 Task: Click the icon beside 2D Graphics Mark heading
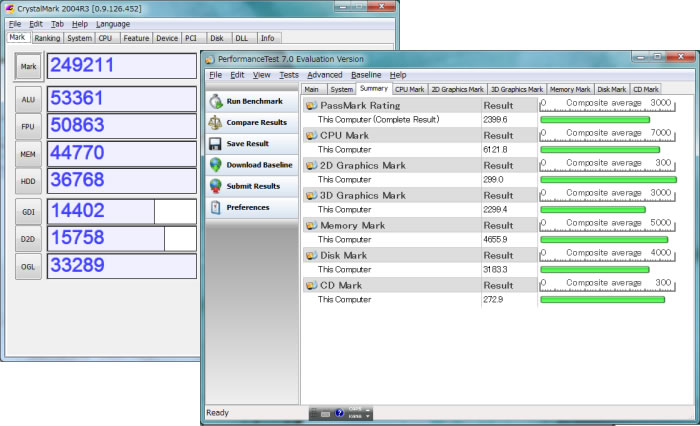pyautogui.click(x=311, y=165)
